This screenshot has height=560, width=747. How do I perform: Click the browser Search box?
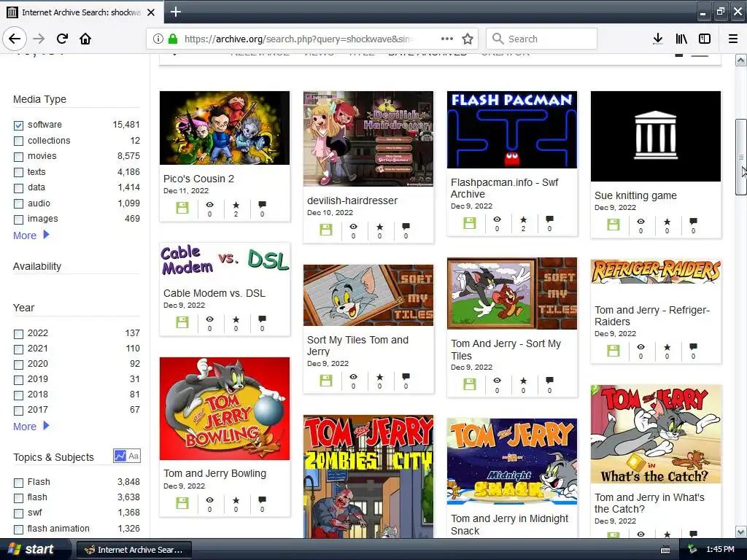[x=541, y=39]
